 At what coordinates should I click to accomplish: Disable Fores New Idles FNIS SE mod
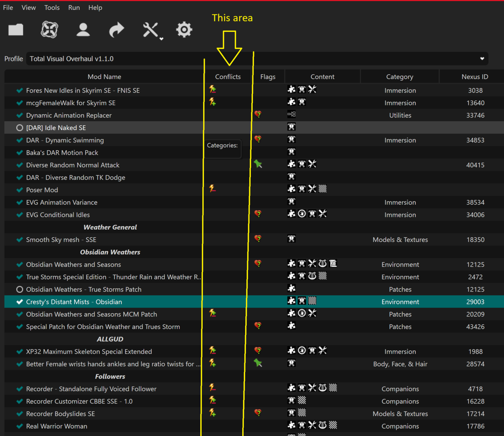click(19, 90)
